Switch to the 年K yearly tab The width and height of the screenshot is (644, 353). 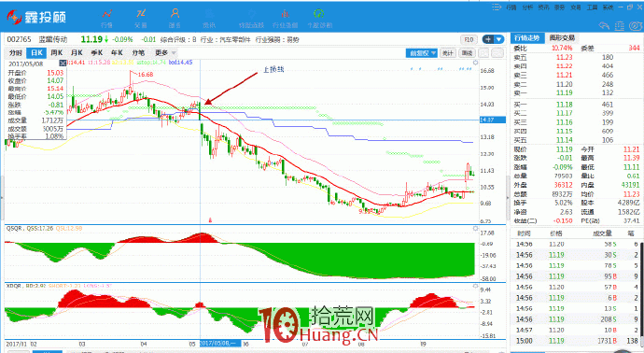[117, 53]
